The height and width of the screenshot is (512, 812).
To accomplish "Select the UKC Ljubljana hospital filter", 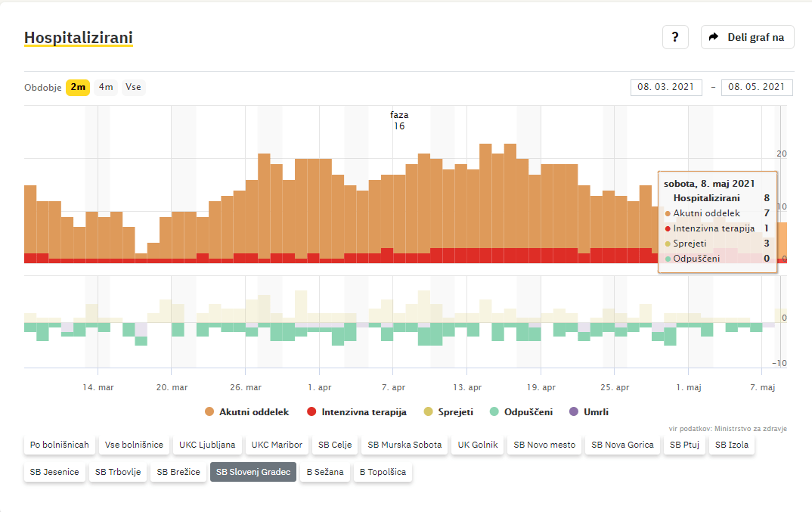I will tap(206, 445).
